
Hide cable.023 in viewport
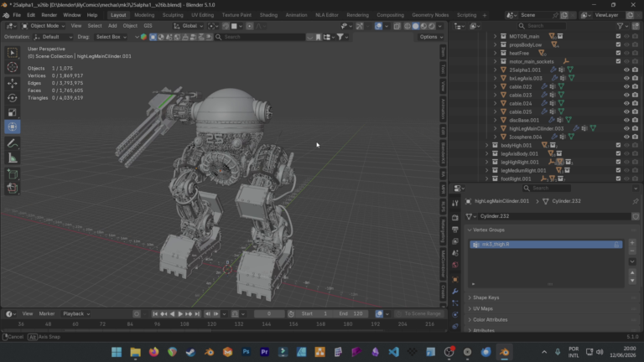click(626, 95)
